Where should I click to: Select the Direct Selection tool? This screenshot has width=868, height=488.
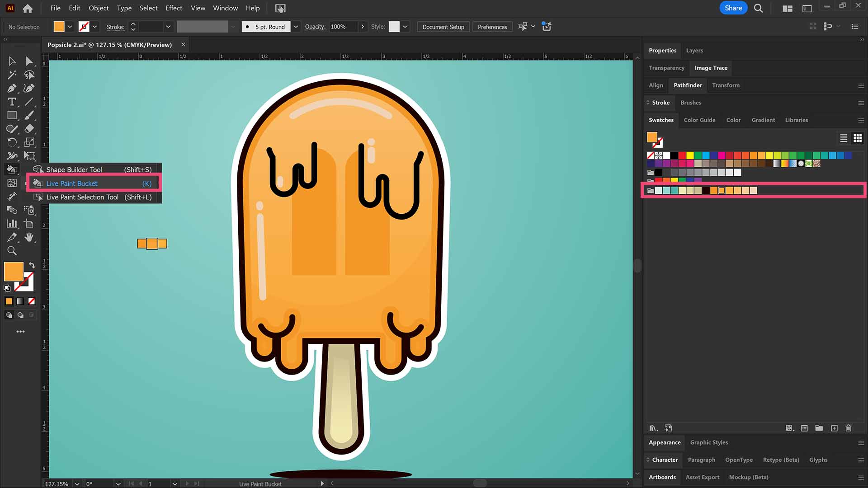coord(29,61)
